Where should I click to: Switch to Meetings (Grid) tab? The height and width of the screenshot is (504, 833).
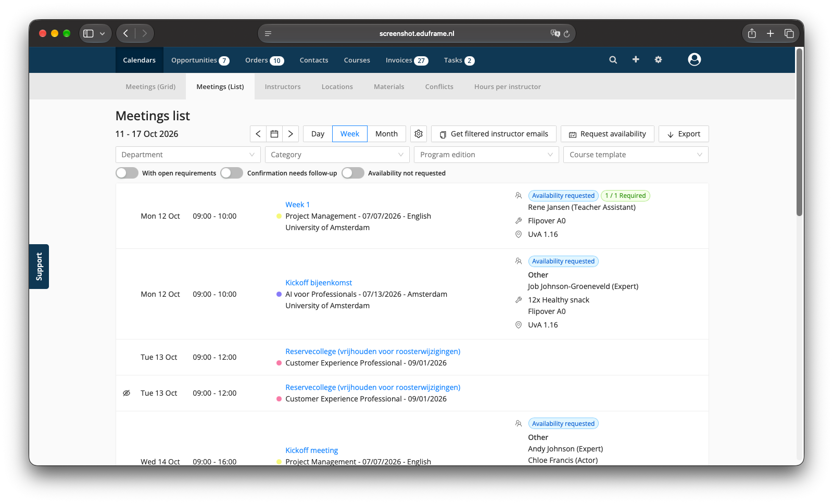pyautogui.click(x=150, y=86)
